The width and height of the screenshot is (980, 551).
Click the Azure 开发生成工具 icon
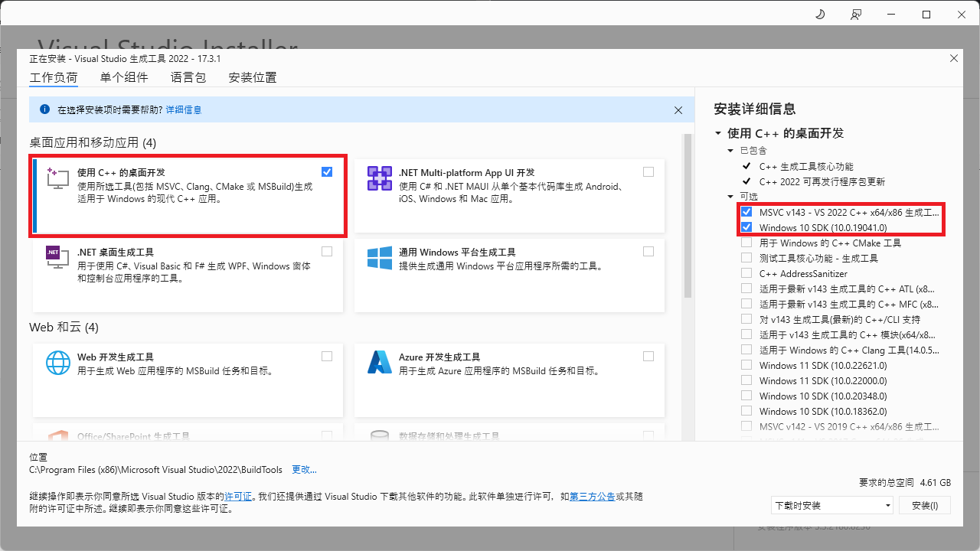pyautogui.click(x=379, y=363)
